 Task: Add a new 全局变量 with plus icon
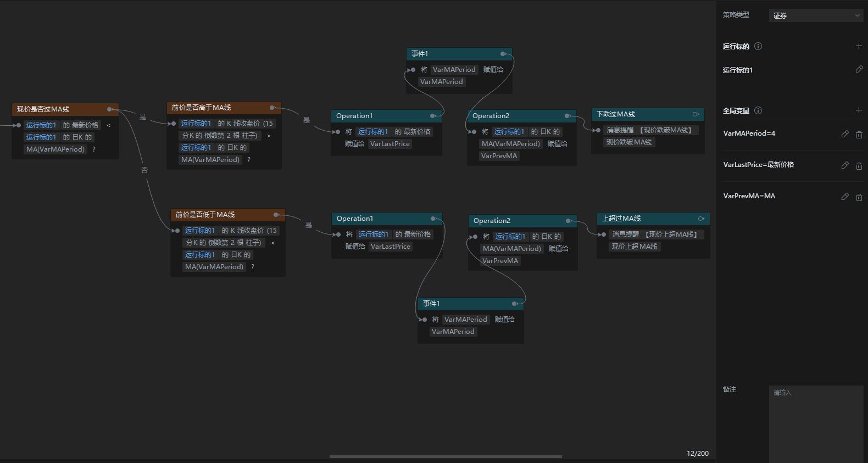(x=859, y=110)
